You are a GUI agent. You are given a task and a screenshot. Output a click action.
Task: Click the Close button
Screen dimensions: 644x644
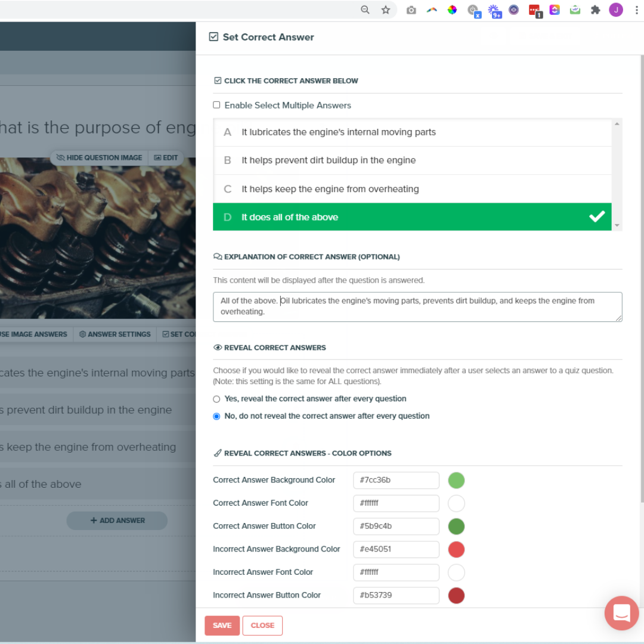point(262,626)
